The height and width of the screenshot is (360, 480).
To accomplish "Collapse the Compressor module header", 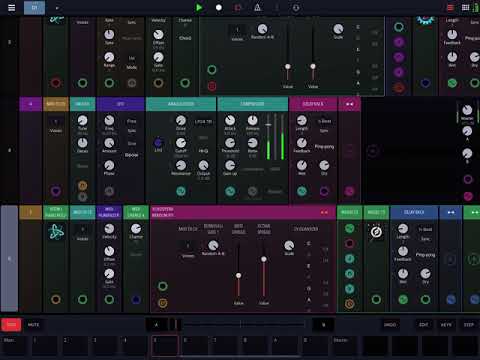I will coord(252,104).
